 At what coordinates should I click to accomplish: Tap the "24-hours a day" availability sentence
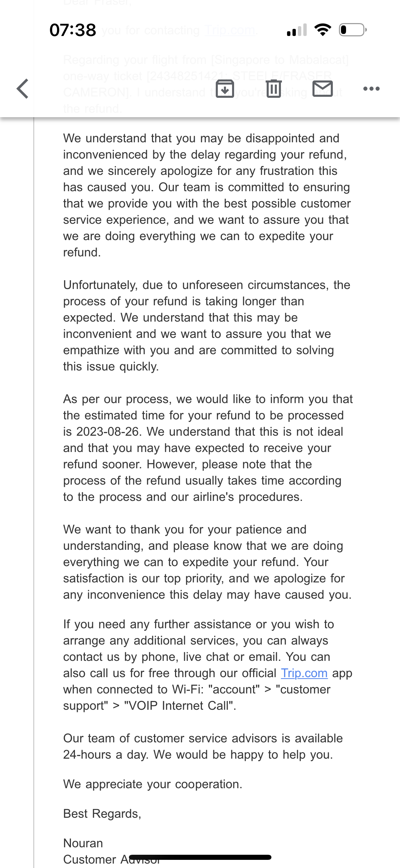pos(203,746)
